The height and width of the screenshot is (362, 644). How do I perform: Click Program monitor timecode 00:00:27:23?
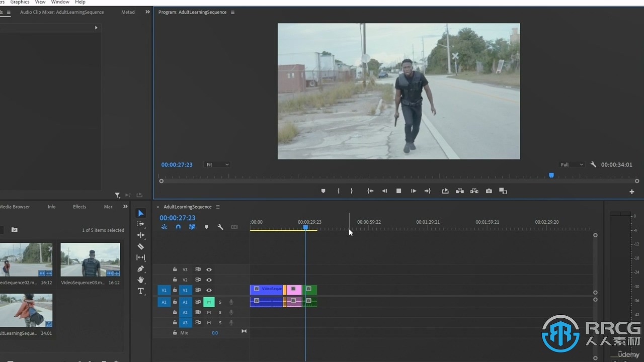(177, 164)
